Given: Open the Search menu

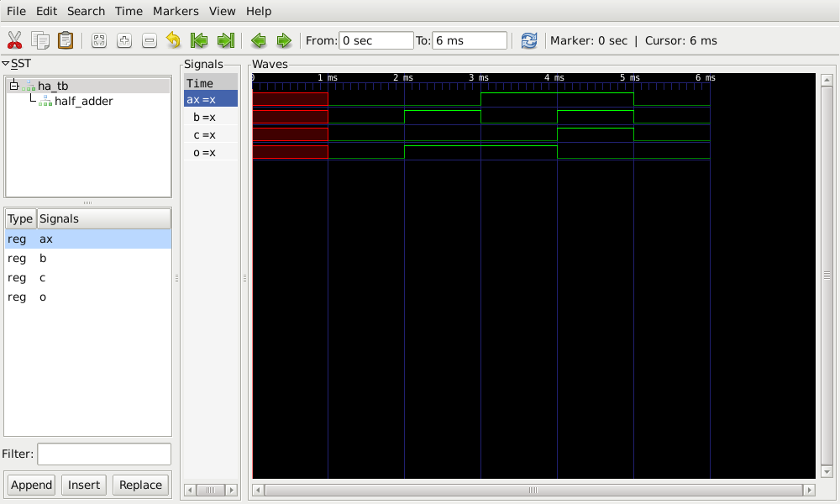Looking at the screenshot, I should [86, 11].
